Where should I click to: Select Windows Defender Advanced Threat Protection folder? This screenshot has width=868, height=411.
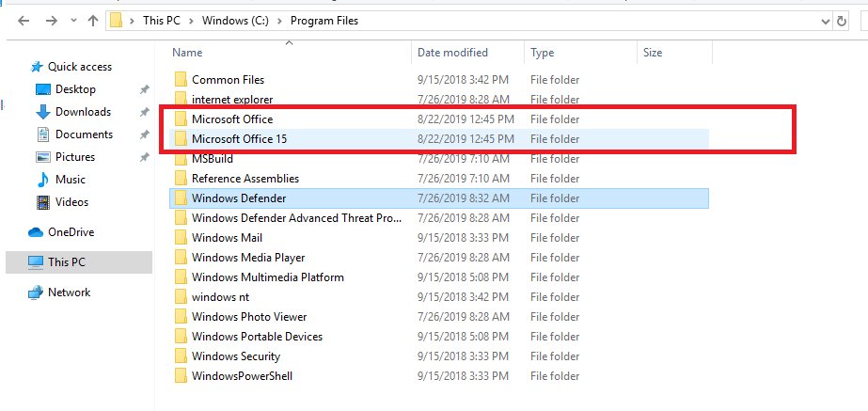(x=439, y=218)
